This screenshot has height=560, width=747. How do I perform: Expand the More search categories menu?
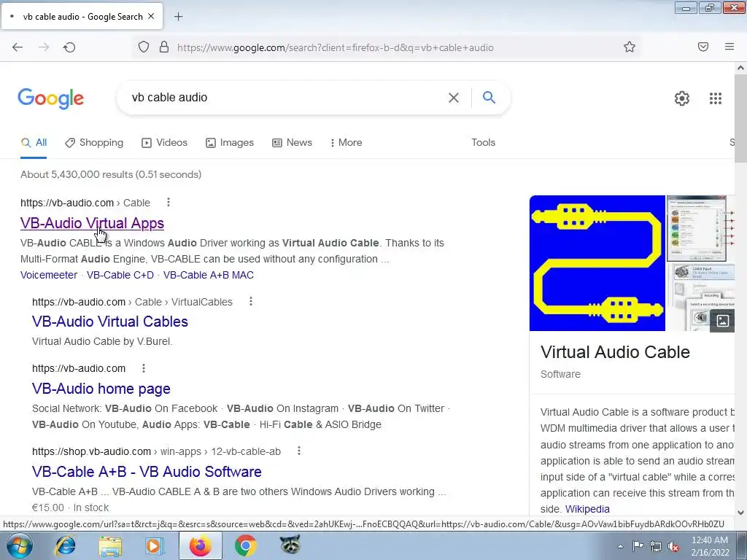(x=347, y=142)
